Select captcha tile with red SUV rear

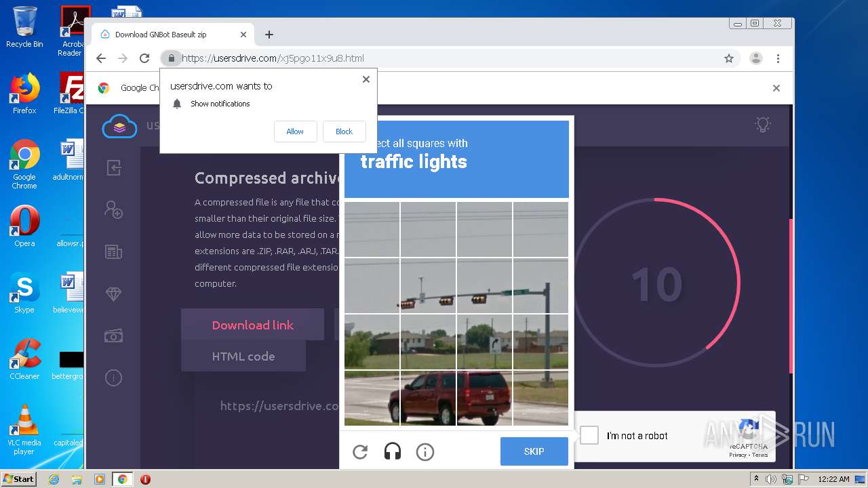(484, 398)
